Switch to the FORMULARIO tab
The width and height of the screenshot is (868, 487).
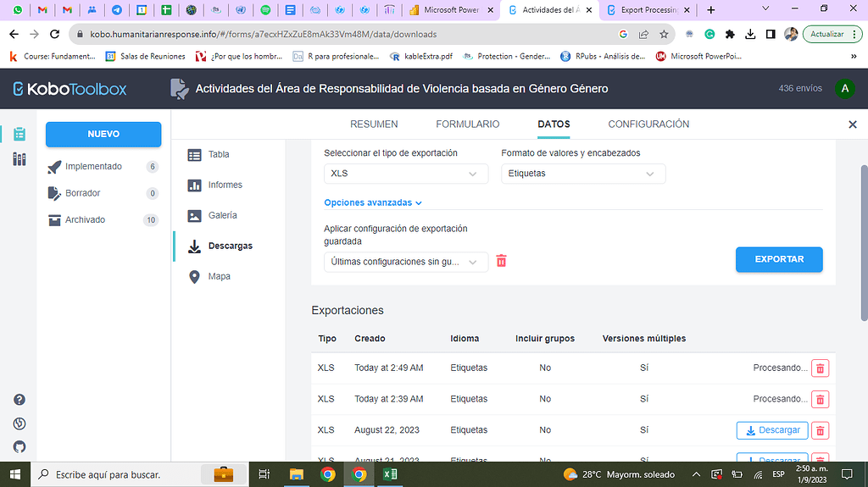[467, 124]
